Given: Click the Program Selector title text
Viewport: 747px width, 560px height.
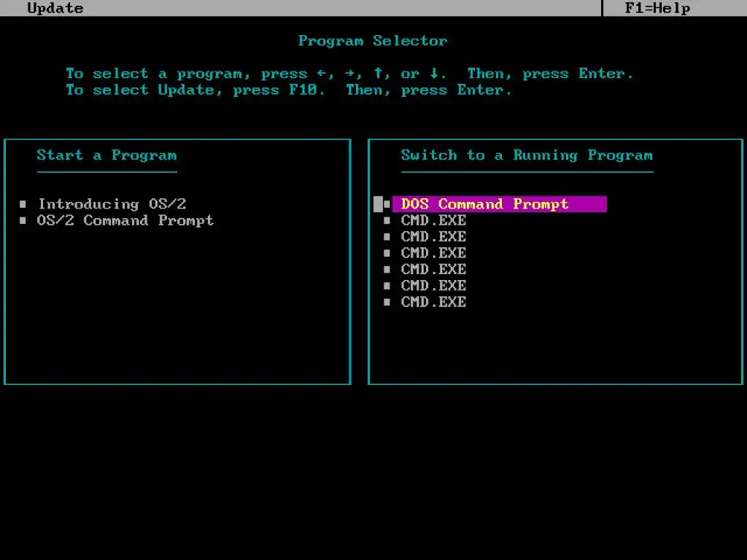Looking at the screenshot, I should 373,41.
